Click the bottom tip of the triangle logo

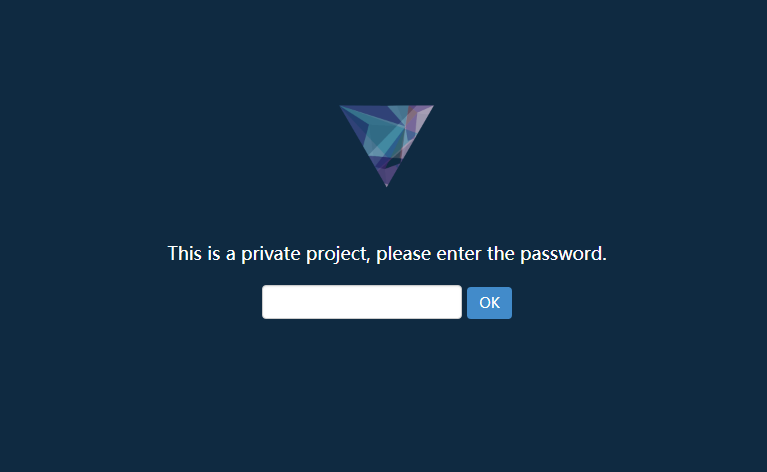coord(386,183)
